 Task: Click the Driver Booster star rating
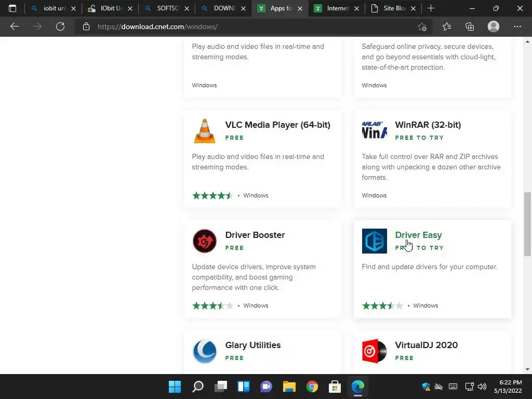pos(212,305)
